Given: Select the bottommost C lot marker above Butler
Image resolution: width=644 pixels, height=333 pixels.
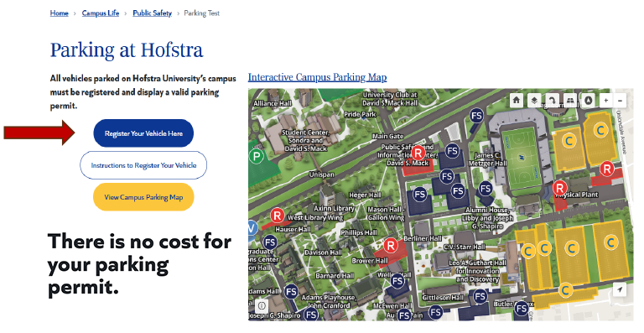Looking at the screenshot, I should coord(565,290).
